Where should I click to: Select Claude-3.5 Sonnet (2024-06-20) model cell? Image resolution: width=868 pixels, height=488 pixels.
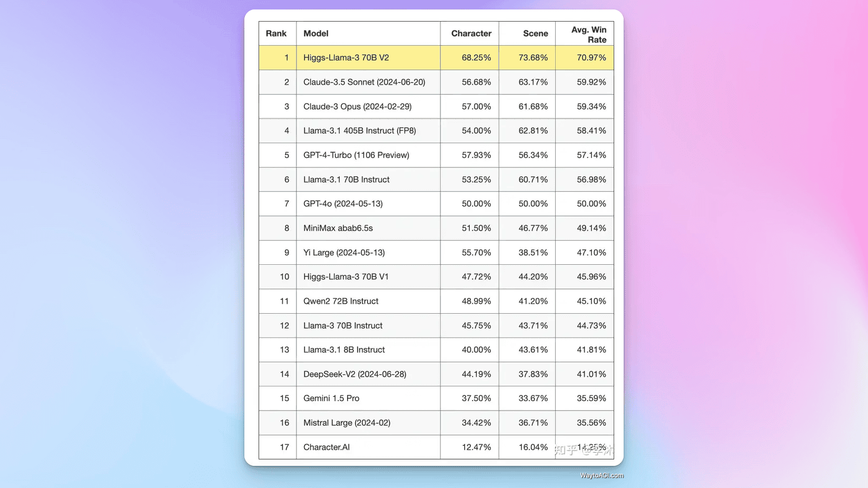point(368,82)
